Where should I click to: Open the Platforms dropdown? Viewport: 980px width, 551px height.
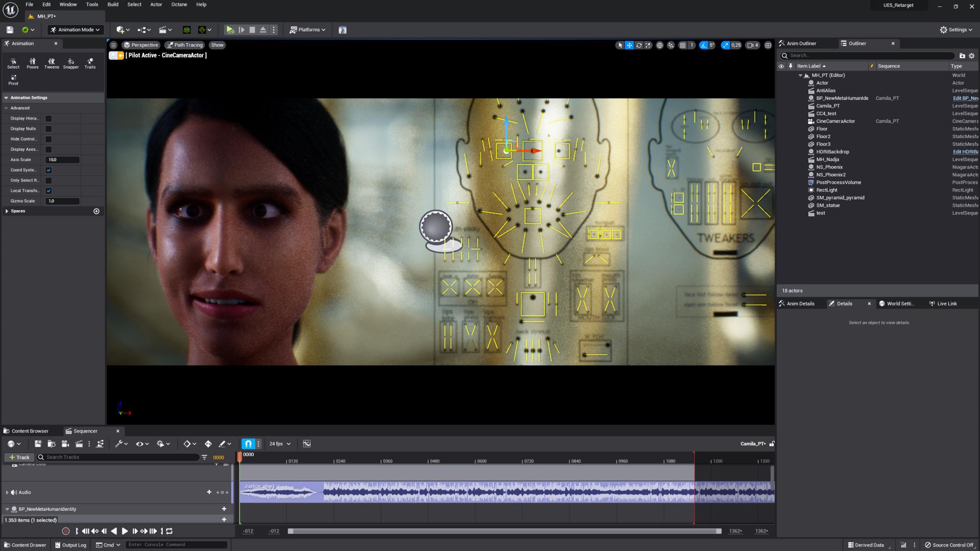point(307,30)
